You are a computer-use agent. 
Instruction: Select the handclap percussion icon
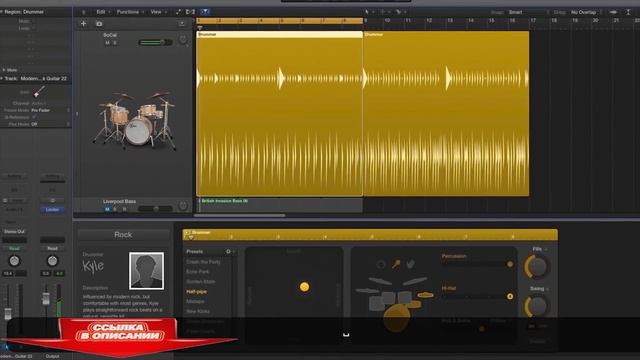click(x=411, y=264)
